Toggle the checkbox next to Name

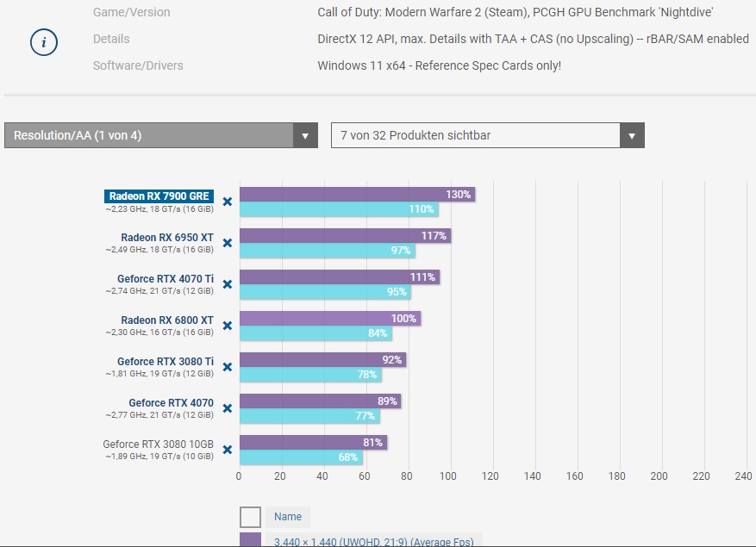[250, 517]
